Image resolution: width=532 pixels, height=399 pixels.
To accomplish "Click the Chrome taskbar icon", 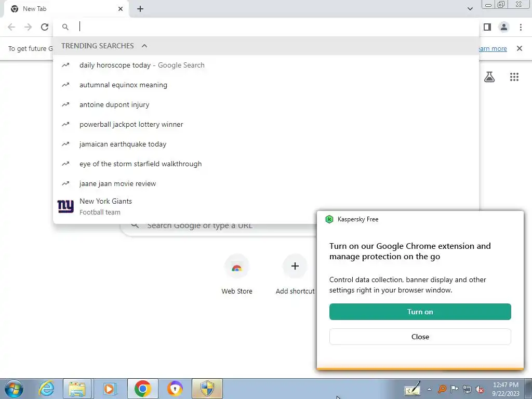I will 142,389.
